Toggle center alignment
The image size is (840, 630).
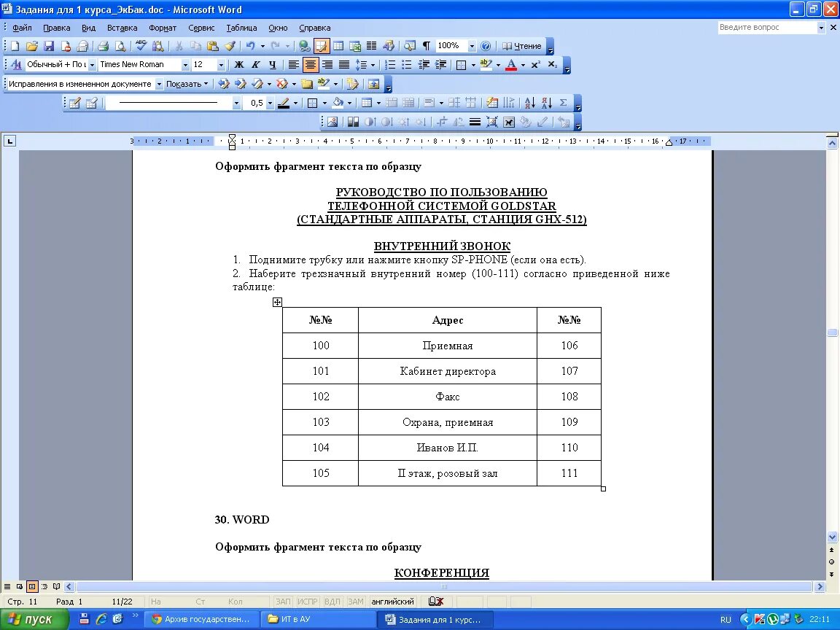tap(310, 65)
